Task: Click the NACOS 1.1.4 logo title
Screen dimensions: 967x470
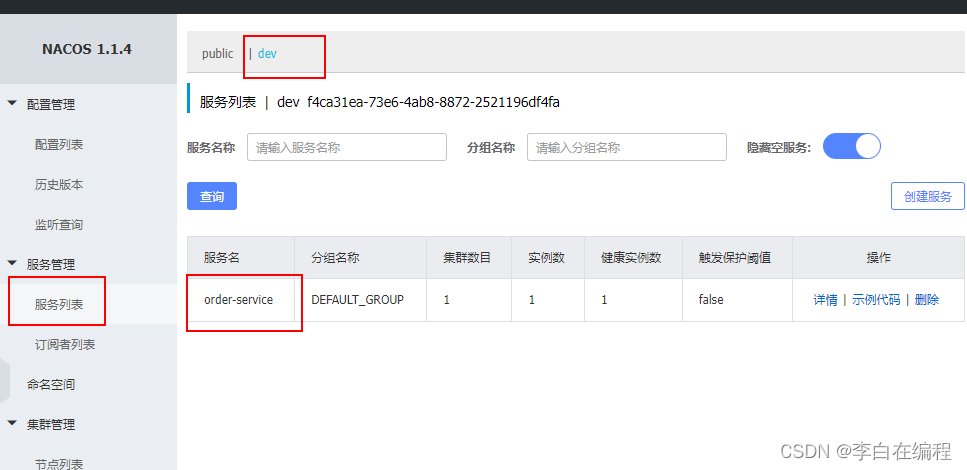Action: (87, 49)
